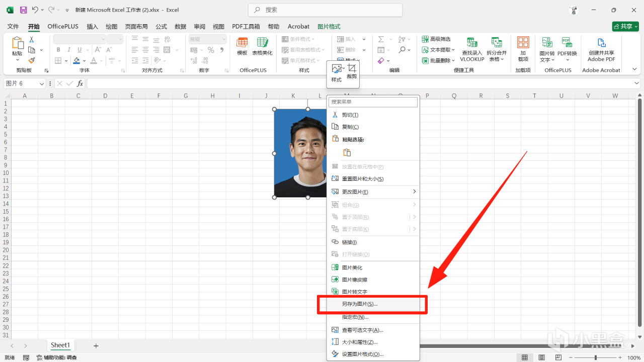Open 设置图片格式(O)... from context menu
This screenshot has height=362, width=644.
(373, 354)
